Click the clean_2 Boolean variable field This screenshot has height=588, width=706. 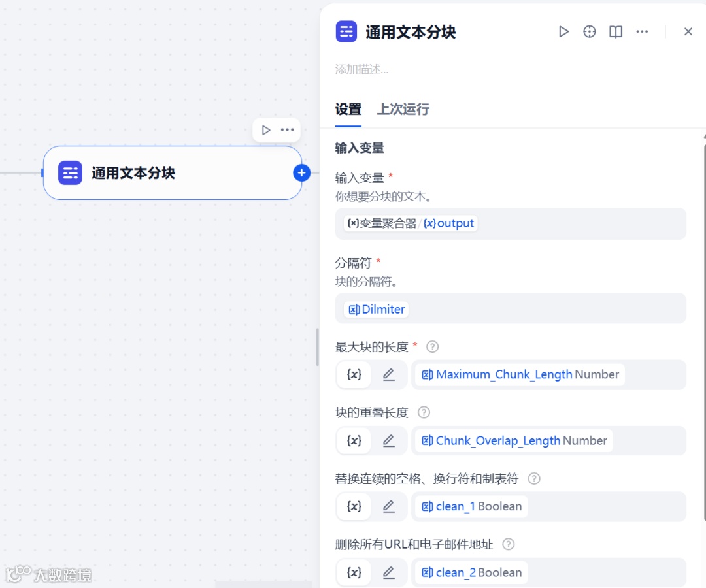[x=549, y=573]
